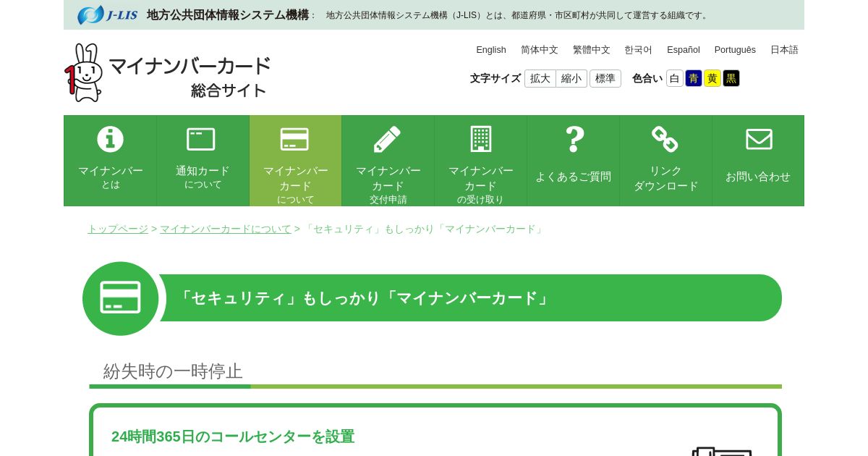Click the 色合い label
The image size is (868, 456).
point(647,78)
